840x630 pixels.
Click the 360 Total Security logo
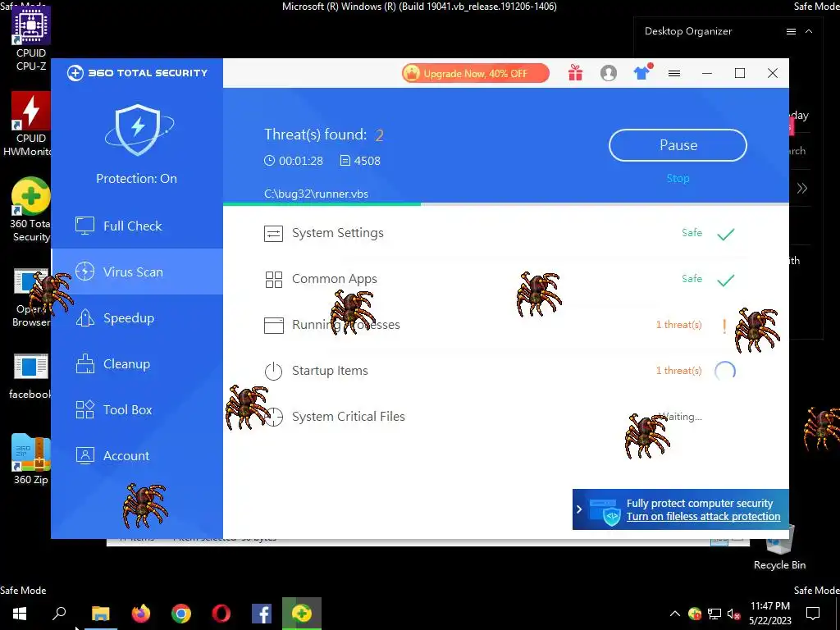point(137,73)
